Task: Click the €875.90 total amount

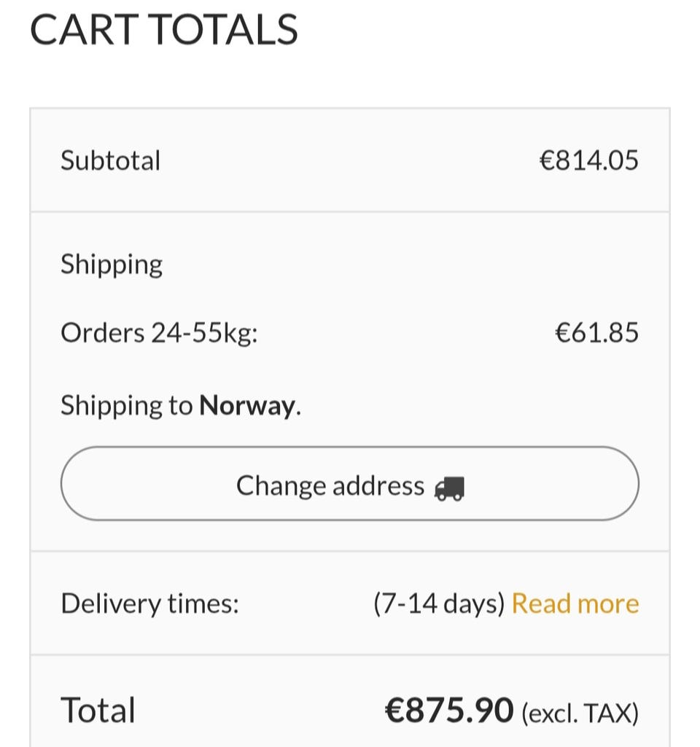Action: [449, 710]
